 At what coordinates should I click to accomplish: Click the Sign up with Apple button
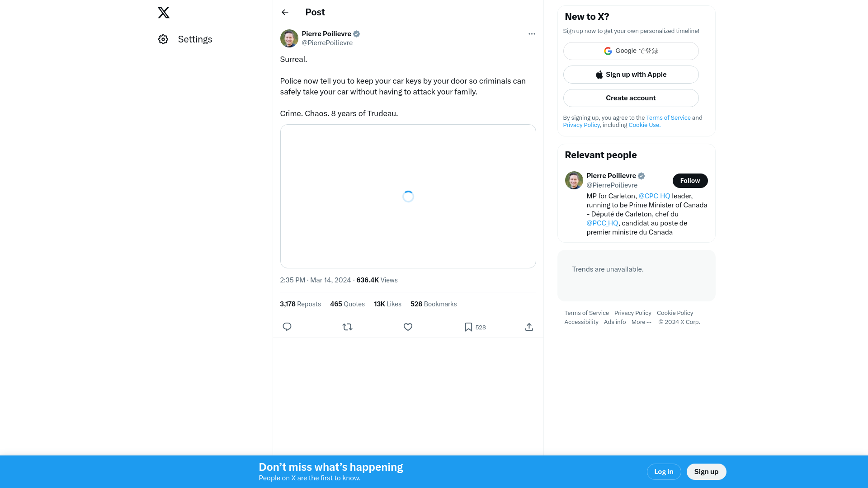coord(631,75)
